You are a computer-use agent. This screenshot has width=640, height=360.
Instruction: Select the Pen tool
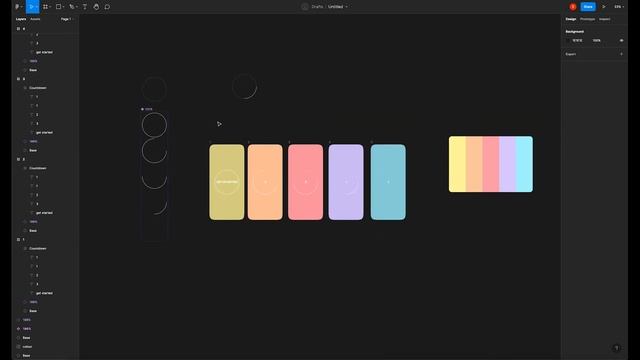72,7
